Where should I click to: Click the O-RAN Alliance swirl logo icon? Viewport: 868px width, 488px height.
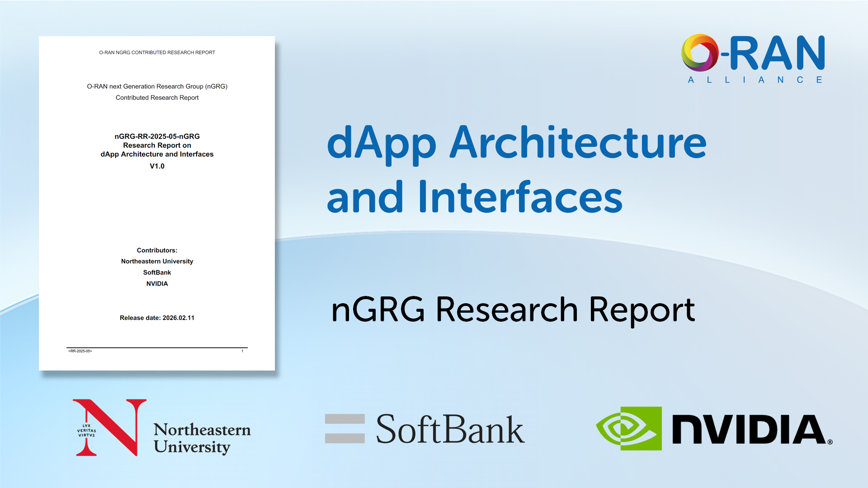pyautogui.click(x=700, y=53)
